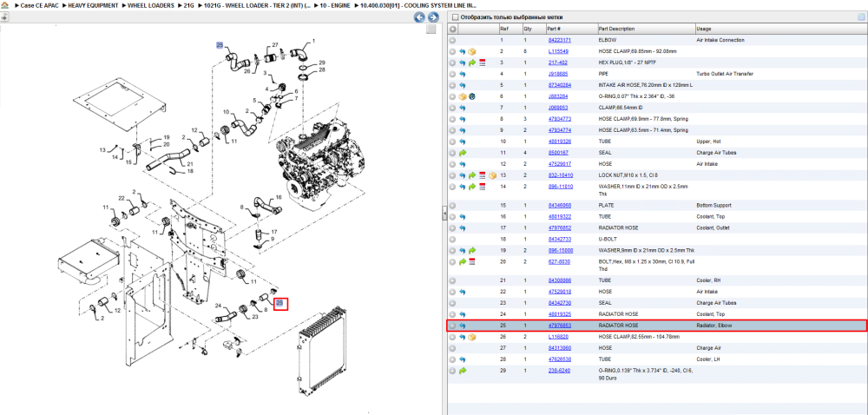The image size is (868, 415).
Task: Click the box icon on ref 2 row
Action: 472,51
